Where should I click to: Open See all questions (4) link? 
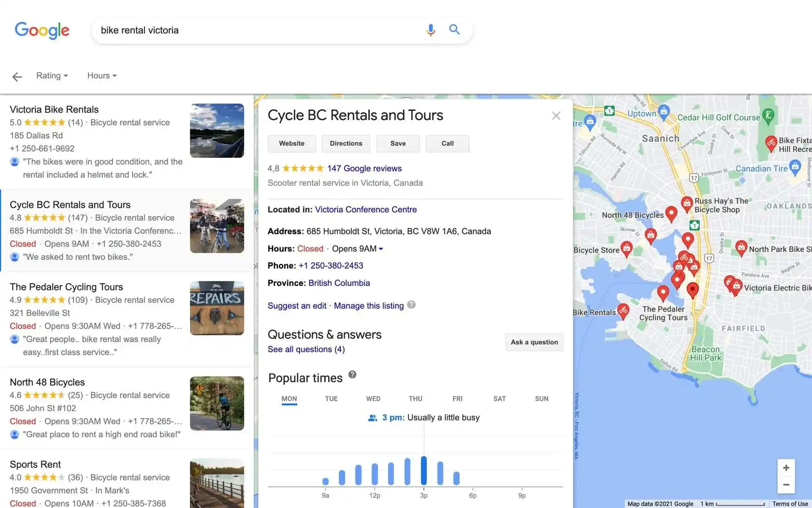pyautogui.click(x=306, y=349)
